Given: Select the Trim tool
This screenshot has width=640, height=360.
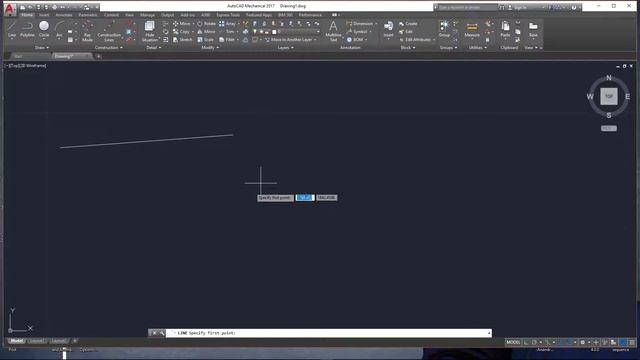Looking at the screenshot, I should click(227, 31).
